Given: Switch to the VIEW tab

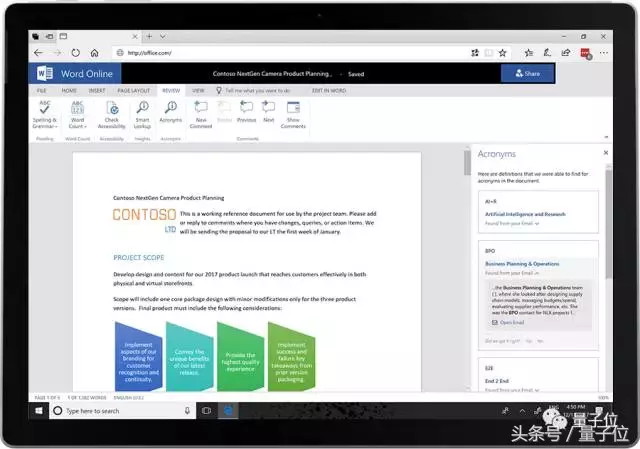Looking at the screenshot, I should (198, 90).
